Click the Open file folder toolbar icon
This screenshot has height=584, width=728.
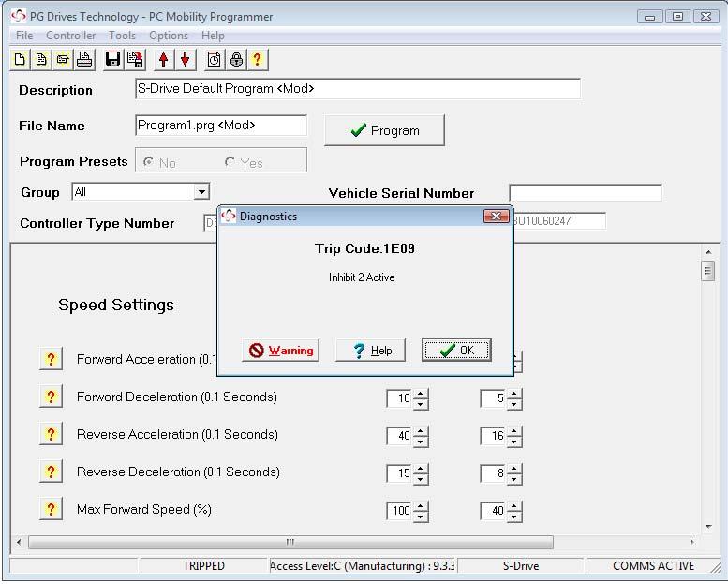coord(63,59)
